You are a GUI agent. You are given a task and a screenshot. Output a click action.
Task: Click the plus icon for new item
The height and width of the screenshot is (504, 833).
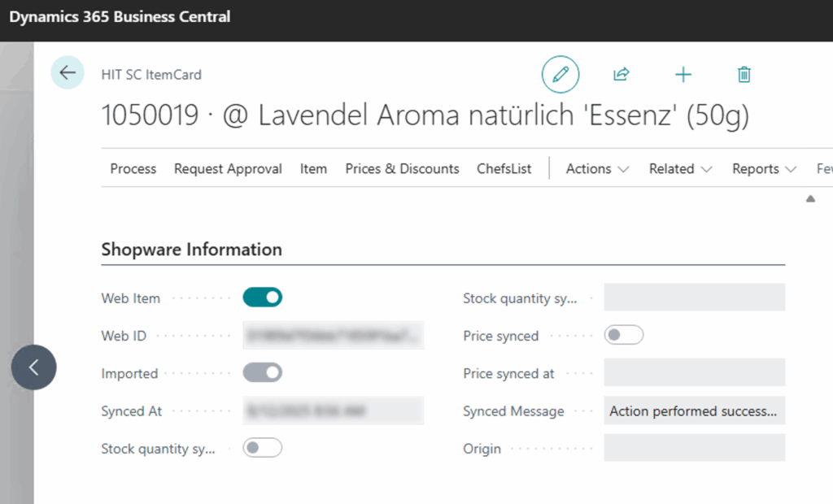tap(683, 74)
